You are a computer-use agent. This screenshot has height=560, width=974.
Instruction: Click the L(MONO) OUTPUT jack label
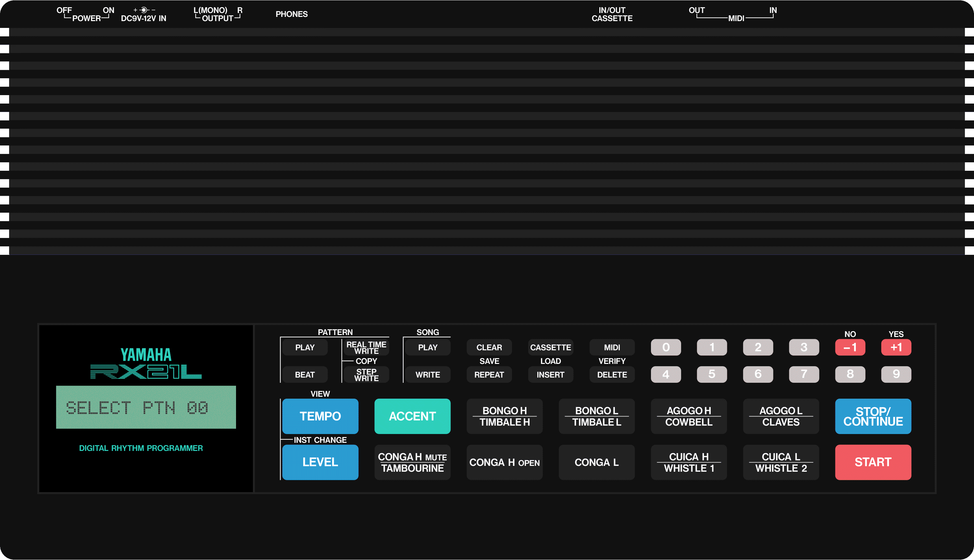point(218,14)
